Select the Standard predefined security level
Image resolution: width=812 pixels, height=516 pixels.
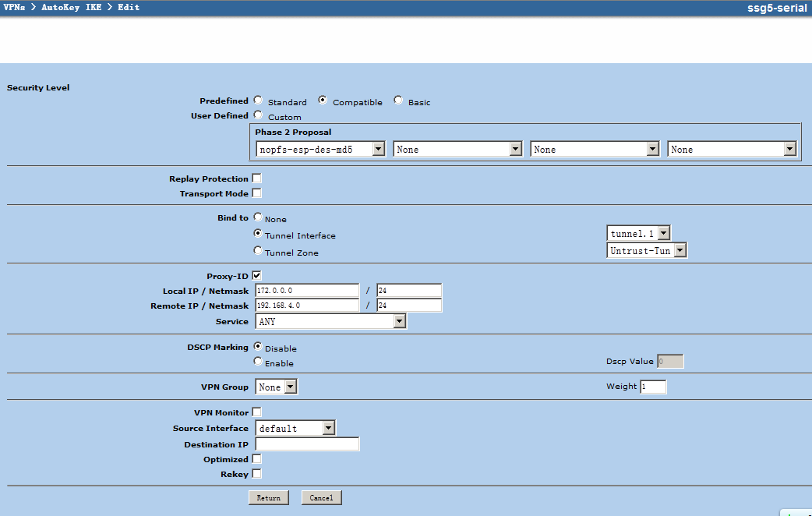(x=258, y=101)
